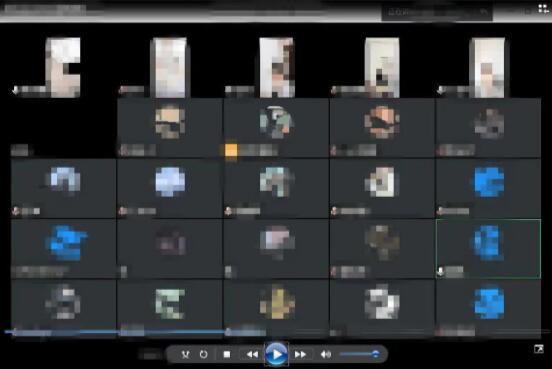Viewport: 552px width, 369px height.
Task: Click the blue seek bar progress track
Action: (x=116, y=331)
